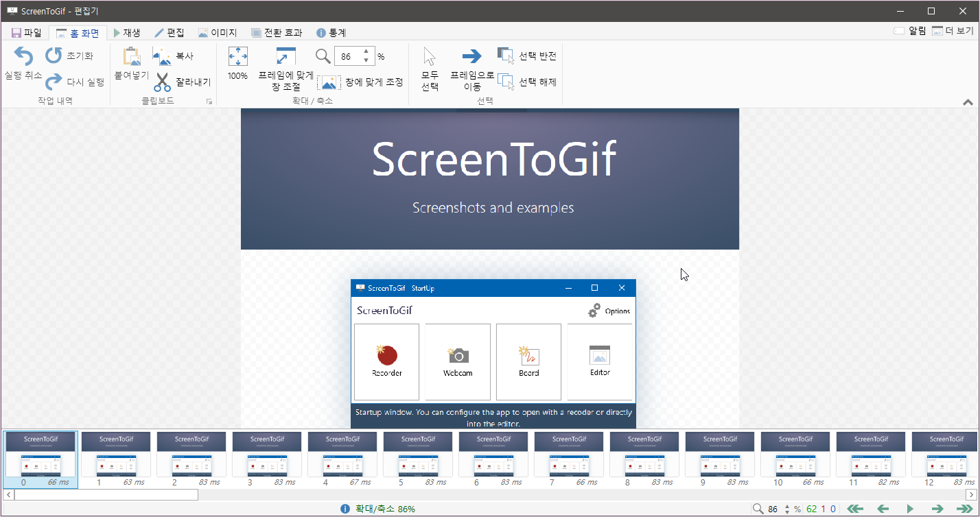The height and width of the screenshot is (517, 980).
Task: Decrease ribbon zoom with down stepper
Action: pyautogui.click(x=366, y=60)
